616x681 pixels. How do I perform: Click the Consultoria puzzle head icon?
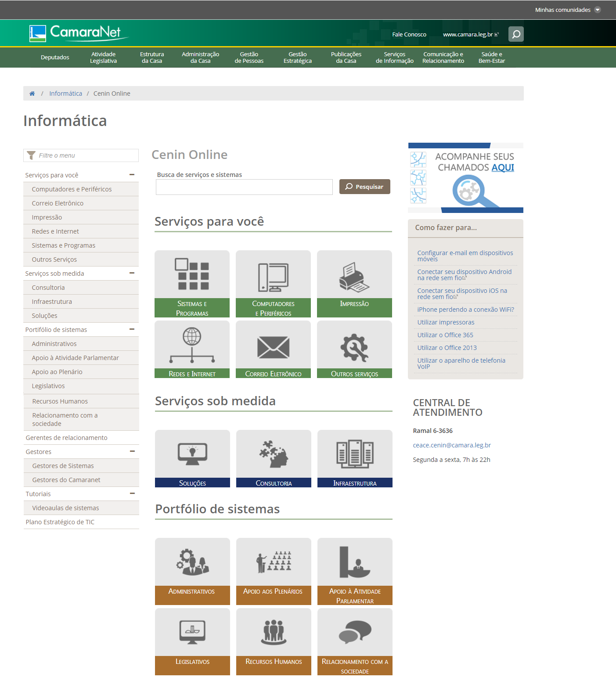274,454
